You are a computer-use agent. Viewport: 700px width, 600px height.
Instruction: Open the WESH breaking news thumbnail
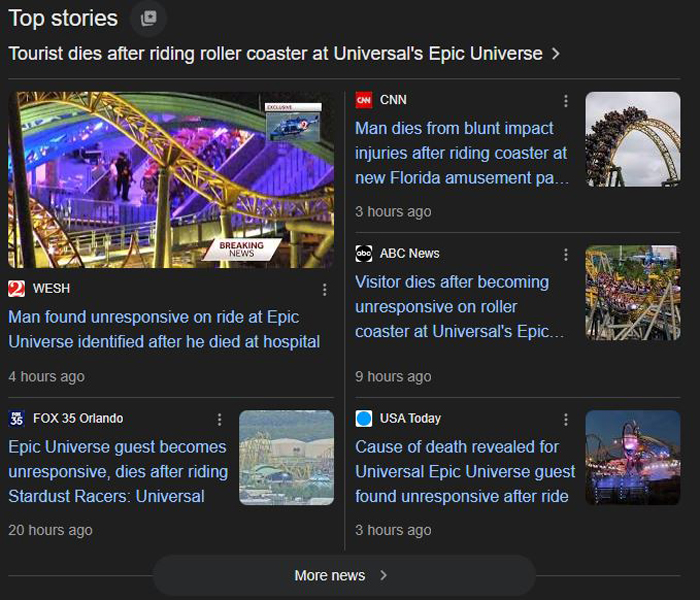pyautogui.click(x=171, y=180)
